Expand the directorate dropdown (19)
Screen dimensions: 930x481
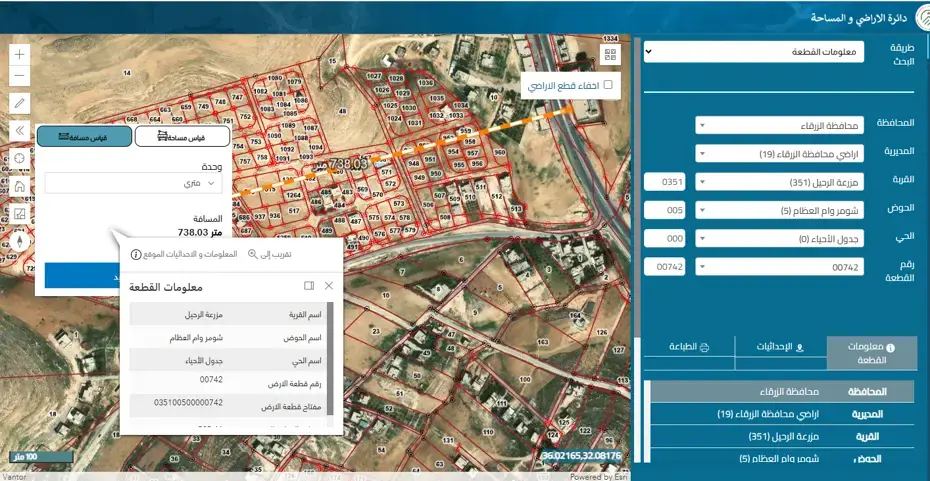[779, 154]
